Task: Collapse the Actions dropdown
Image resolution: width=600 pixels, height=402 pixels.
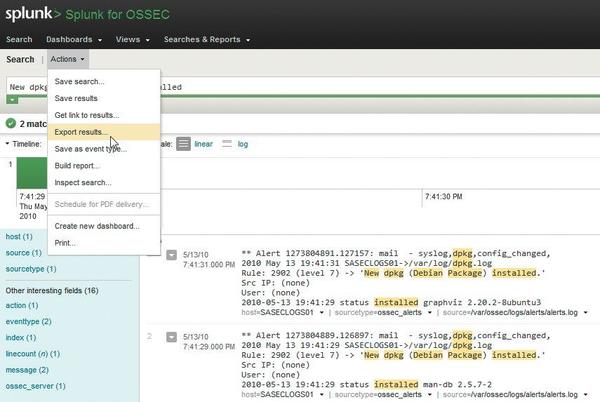Action: pos(68,59)
